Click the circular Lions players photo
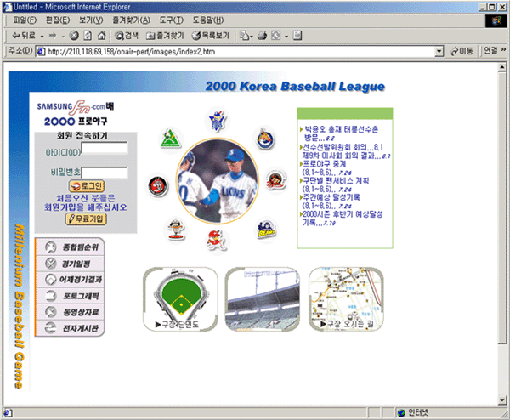This screenshot has width=510, height=420. [218, 181]
